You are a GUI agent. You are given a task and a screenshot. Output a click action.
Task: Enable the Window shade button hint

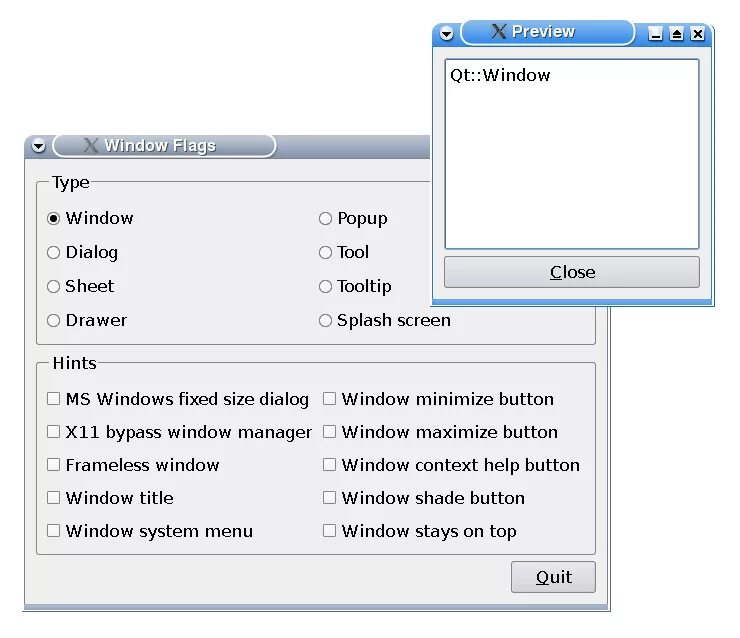coord(329,498)
